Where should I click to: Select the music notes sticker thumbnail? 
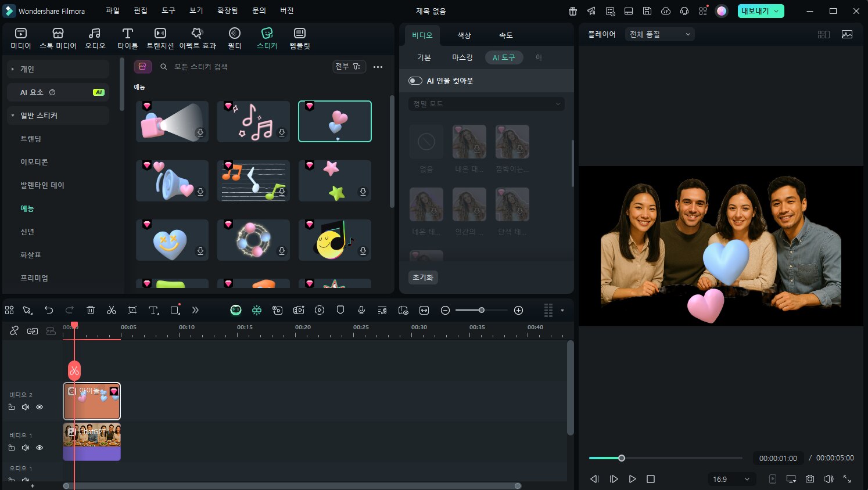click(x=253, y=121)
